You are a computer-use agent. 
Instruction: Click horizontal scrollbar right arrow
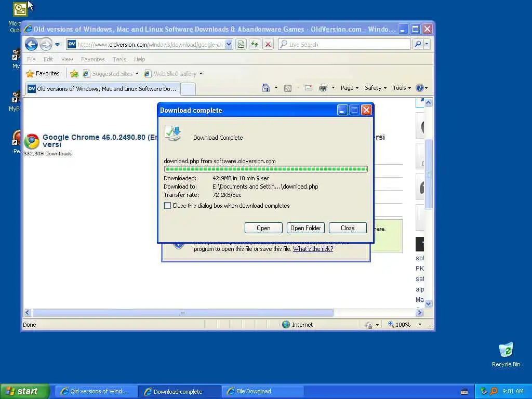click(x=420, y=312)
